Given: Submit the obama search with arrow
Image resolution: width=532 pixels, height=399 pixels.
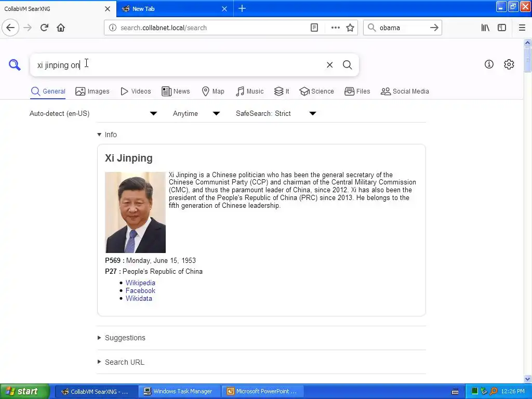Looking at the screenshot, I should coord(434,28).
